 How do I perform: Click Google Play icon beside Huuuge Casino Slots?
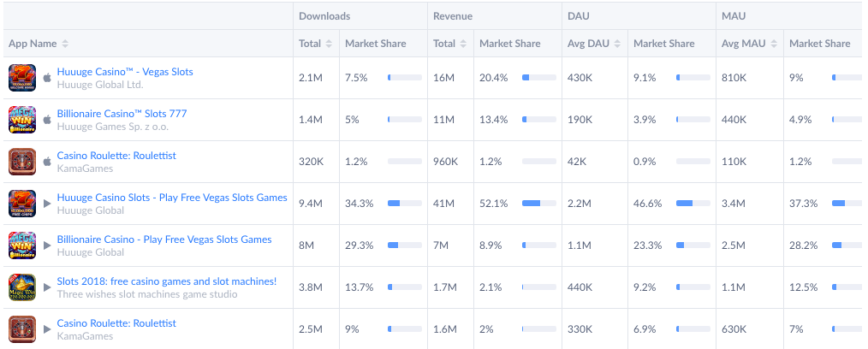click(47, 204)
